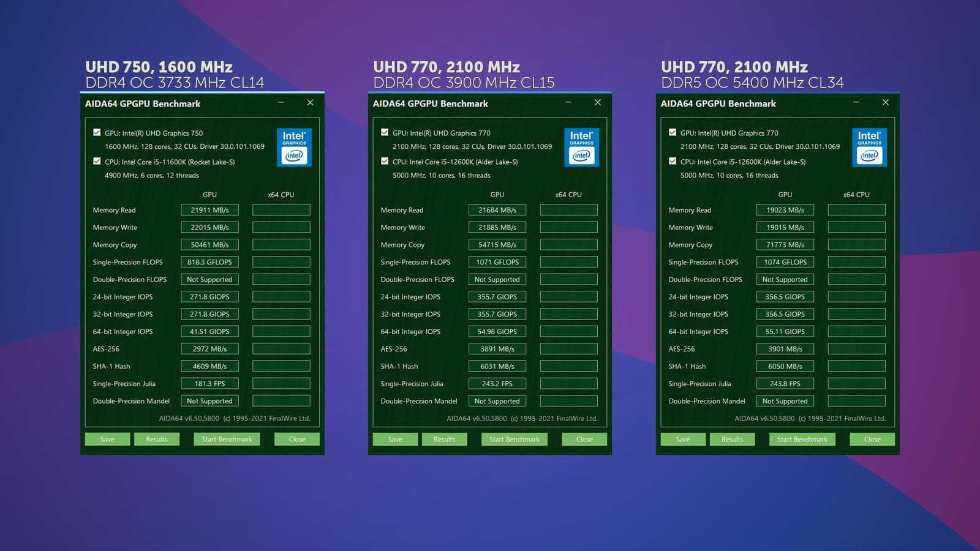Click AES-256 value 3901 MB/s

[785, 349]
